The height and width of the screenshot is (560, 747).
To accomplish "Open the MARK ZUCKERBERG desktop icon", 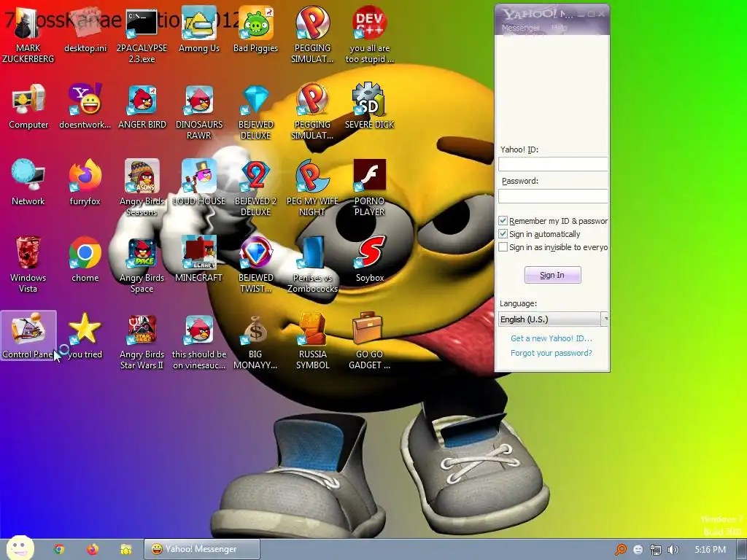I will click(28, 36).
